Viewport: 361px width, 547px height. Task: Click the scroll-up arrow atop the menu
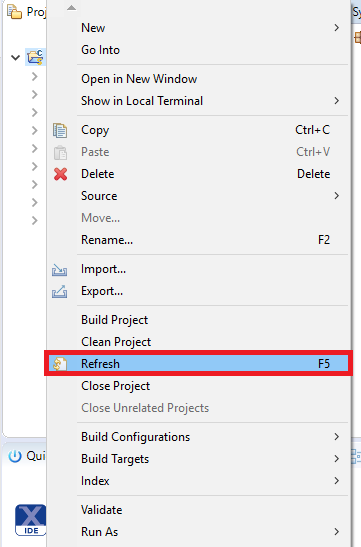pyautogui.click(x=72, y=8)
